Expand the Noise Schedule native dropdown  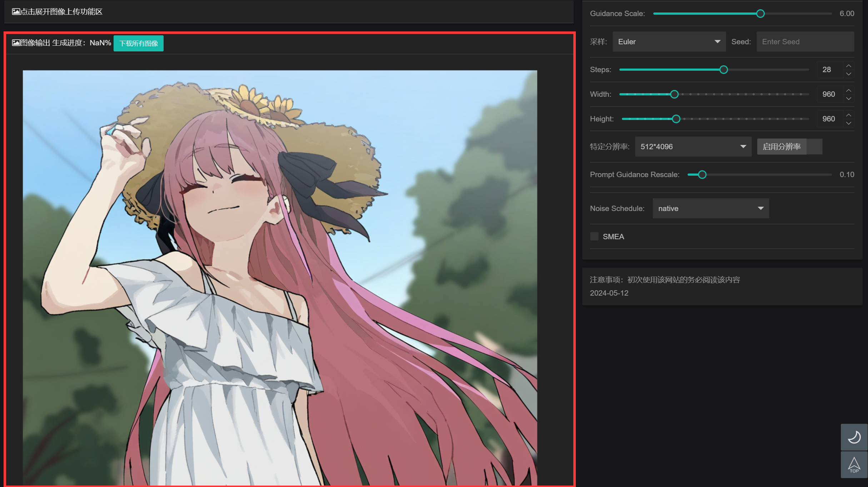tap(710, 209)
